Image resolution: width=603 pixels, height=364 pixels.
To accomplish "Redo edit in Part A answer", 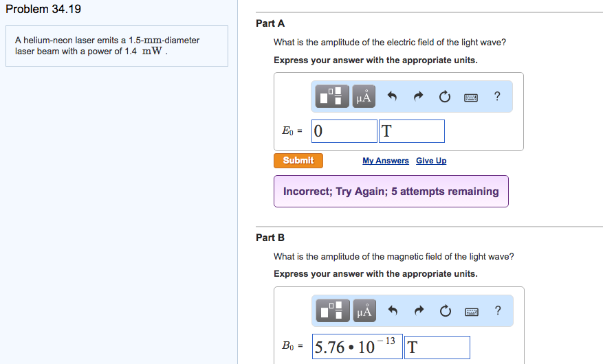I will click(418, 97).
